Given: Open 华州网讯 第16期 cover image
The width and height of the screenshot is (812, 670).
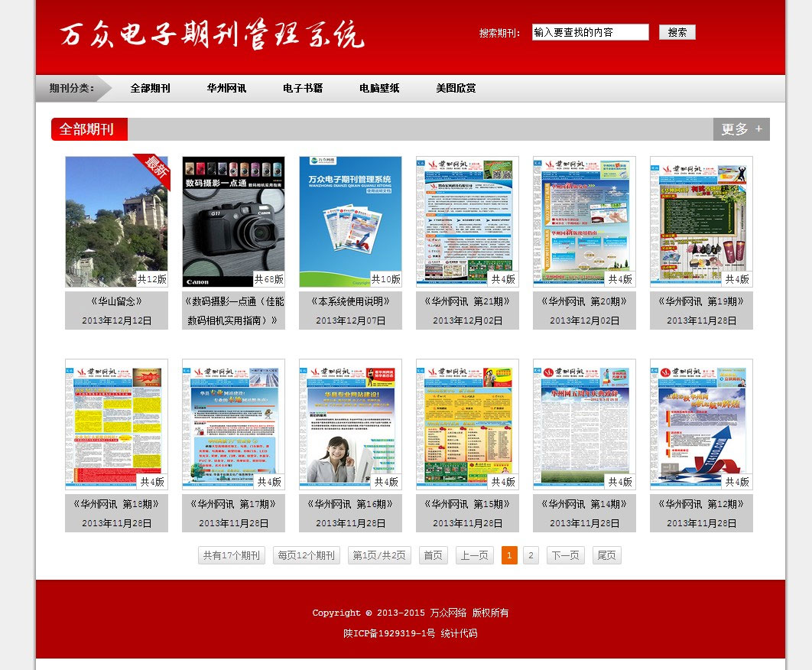Looking at the screenshot, I should point(350,424).
